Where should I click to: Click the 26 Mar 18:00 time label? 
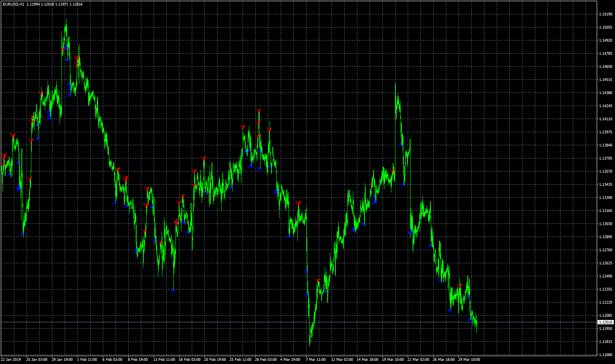[x=443, y=360]
